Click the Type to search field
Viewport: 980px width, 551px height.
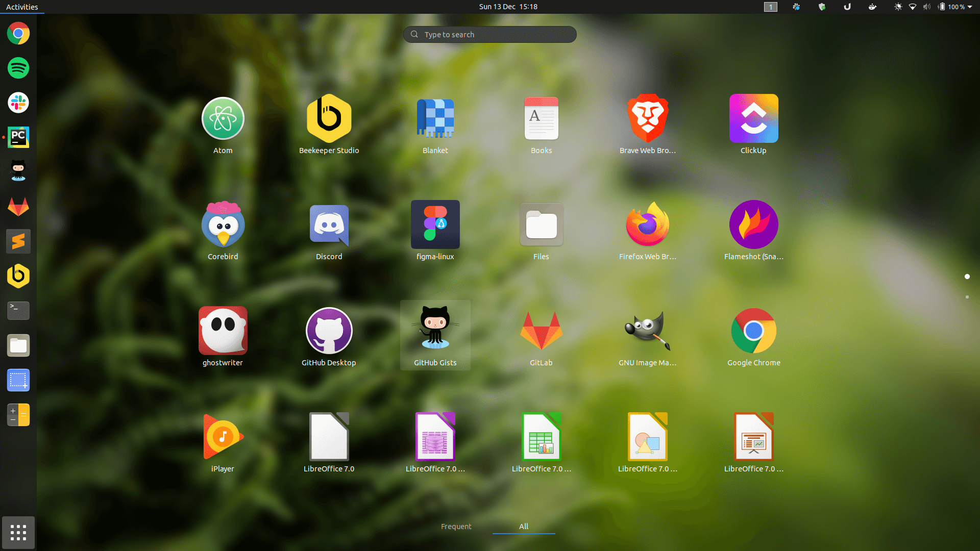click(490, 35)
